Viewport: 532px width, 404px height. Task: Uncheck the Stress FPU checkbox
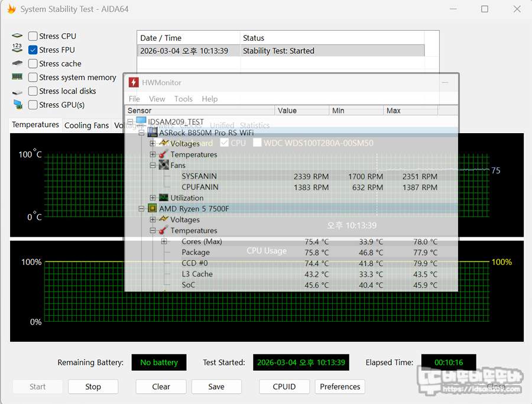pyautogui.click(x=33, y=50)
